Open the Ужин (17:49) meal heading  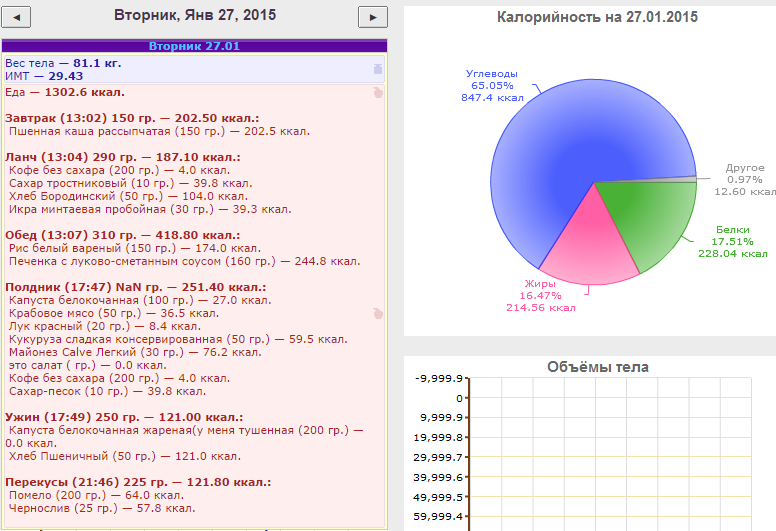pos(124,417)
